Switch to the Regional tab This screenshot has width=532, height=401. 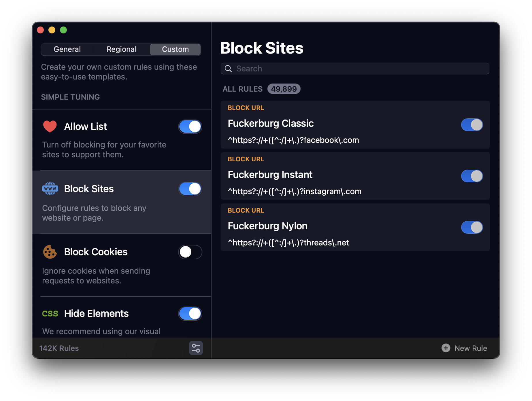tap(121, 49)
